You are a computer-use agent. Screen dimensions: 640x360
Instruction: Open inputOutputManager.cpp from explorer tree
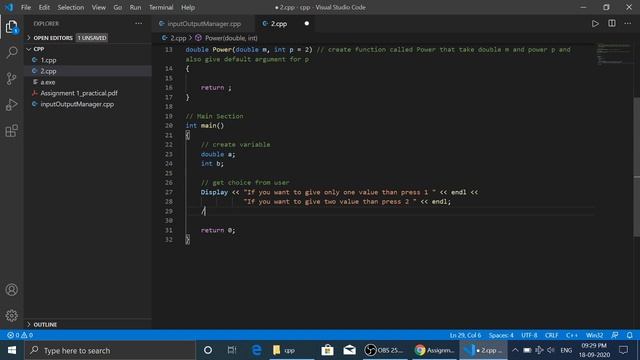pyautogui.click(x=88, y=104)
